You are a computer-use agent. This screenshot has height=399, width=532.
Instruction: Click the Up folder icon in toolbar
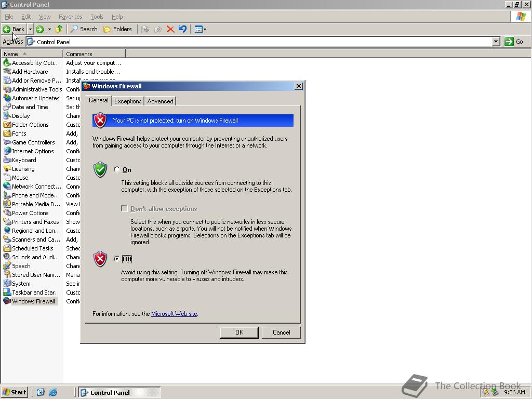[x=59, y=29]
